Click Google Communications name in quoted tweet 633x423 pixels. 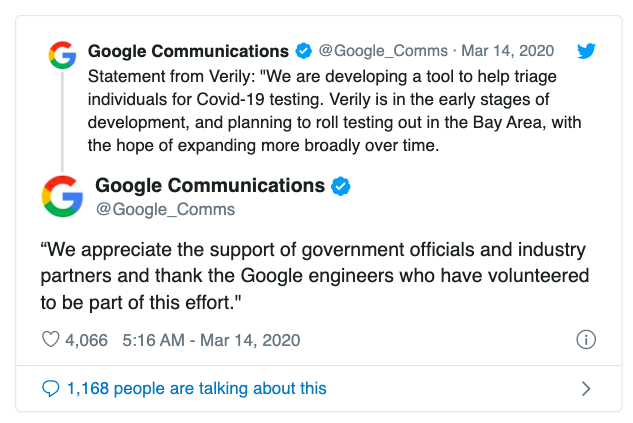(188, 51)
